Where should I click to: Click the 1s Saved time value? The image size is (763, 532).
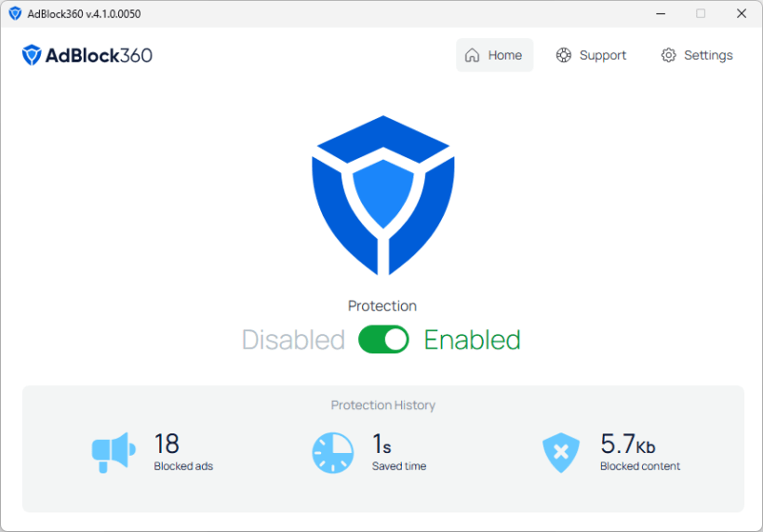(381, 444)
